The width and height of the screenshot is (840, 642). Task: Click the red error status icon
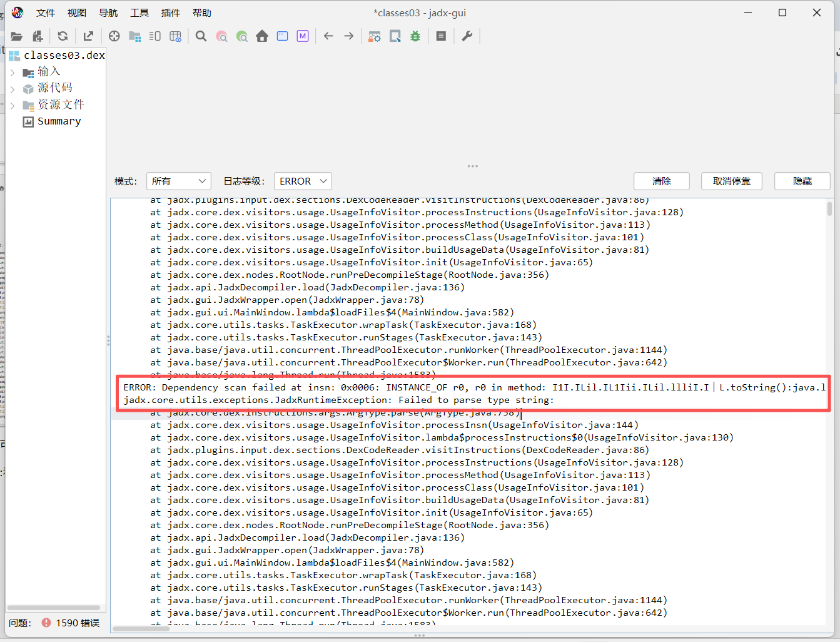46,623
